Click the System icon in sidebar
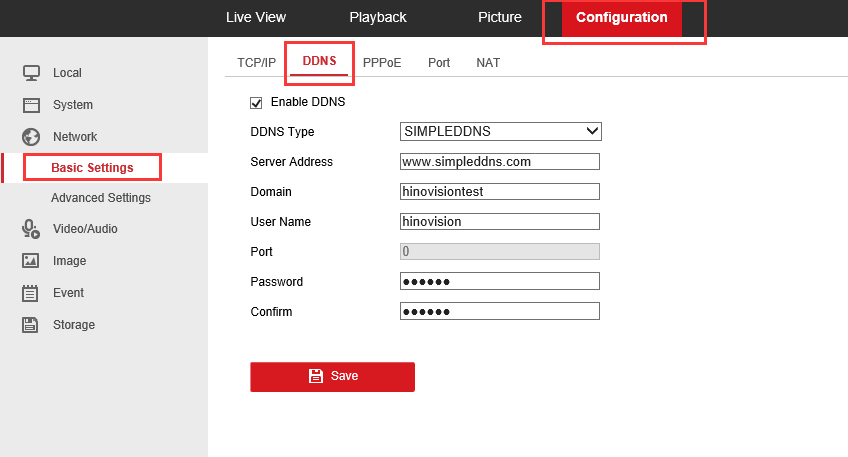Screen dimensions: 848x457 coord(31,105)
